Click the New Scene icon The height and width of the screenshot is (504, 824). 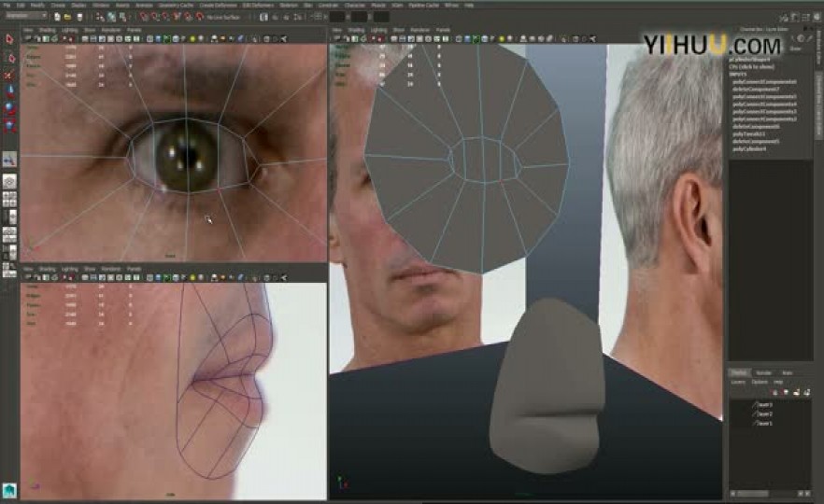point(57,17)
